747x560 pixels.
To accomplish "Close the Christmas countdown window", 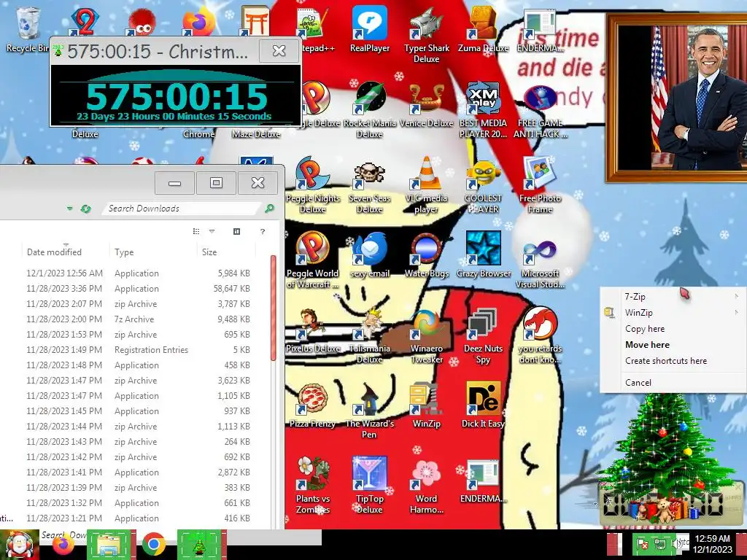I will point(279,50).
